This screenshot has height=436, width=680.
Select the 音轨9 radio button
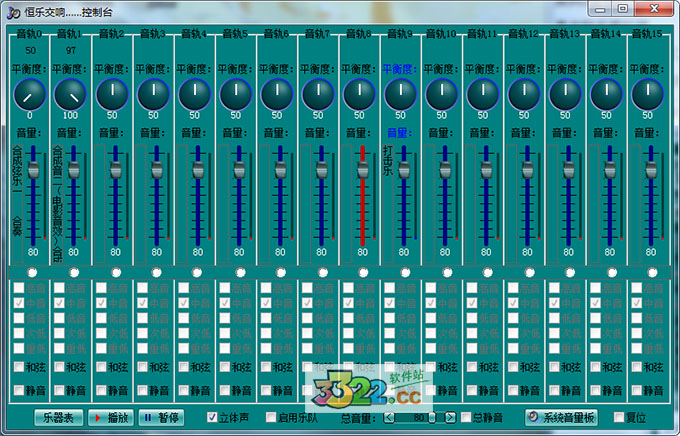click(x=405, y=272)
